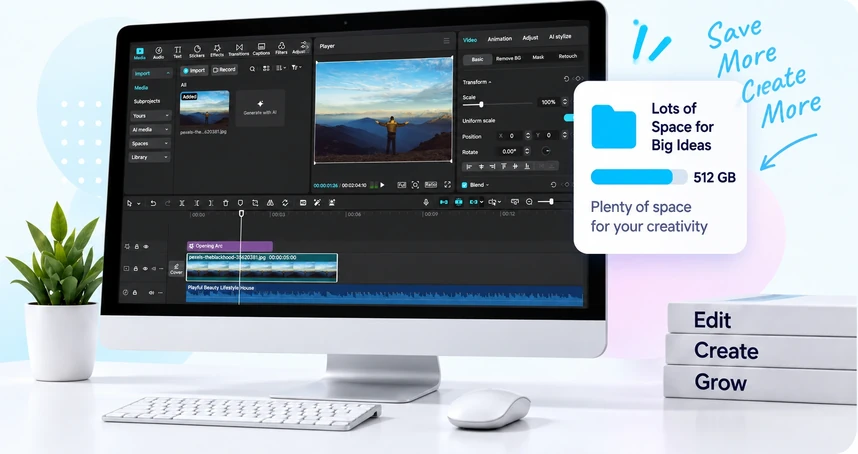Image resolution: width=858 pixels, height=454 pixels.
Task: Search media with the magnifier icon
Action: (x=252, y=69)
